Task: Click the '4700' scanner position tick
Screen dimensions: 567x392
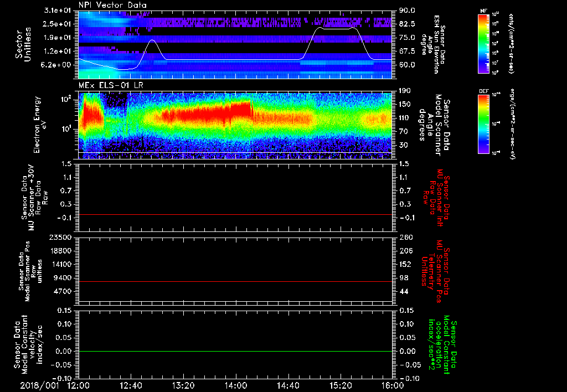Action: [x=63, y=291]
